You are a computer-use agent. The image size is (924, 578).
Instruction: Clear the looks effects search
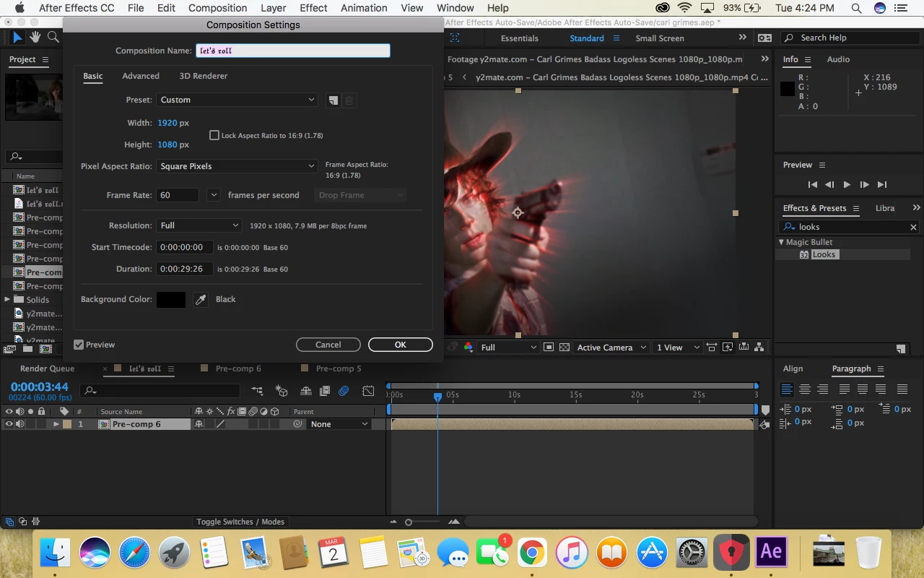pyautogui.click(x=913, y=227)
